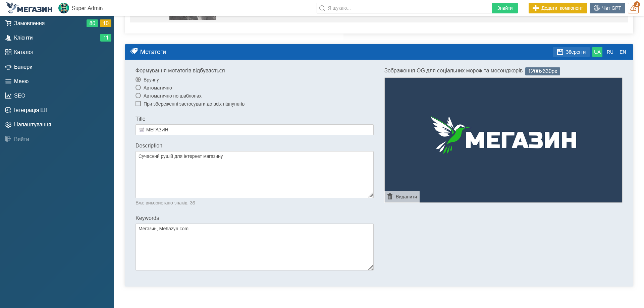Open the Чат GPT button
Viewport: 644px width, 308px height.
tap(607, 8)
